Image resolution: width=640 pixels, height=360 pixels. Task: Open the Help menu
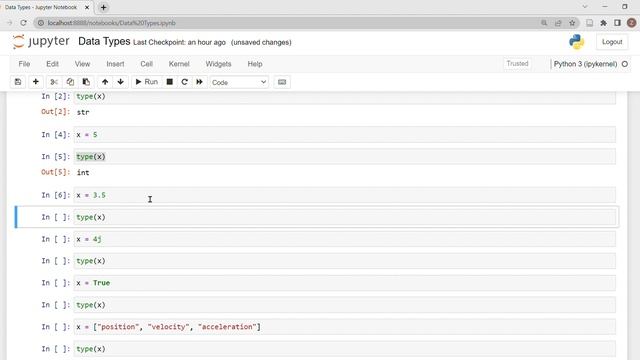pos(255,64)
